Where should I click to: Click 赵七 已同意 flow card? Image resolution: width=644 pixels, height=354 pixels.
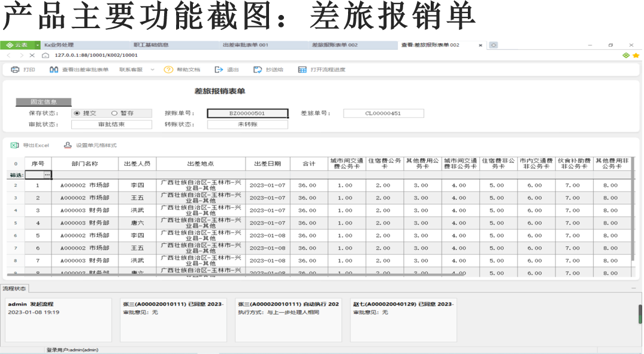(x=403, y=320)
